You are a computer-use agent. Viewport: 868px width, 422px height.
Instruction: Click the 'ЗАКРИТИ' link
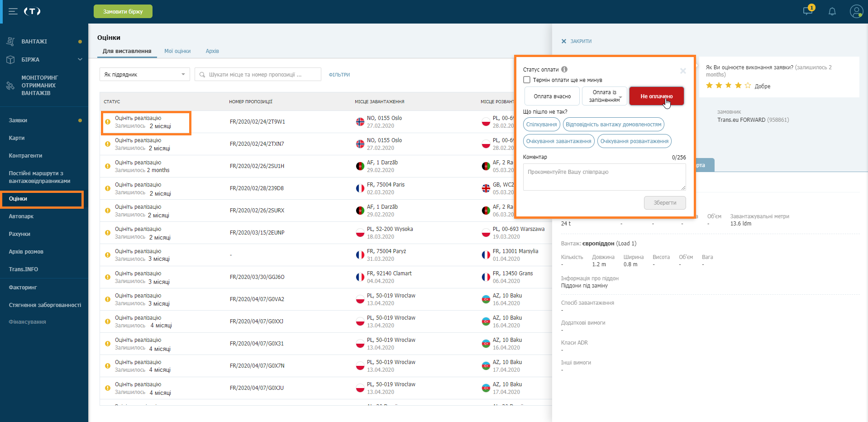point(581,41)
